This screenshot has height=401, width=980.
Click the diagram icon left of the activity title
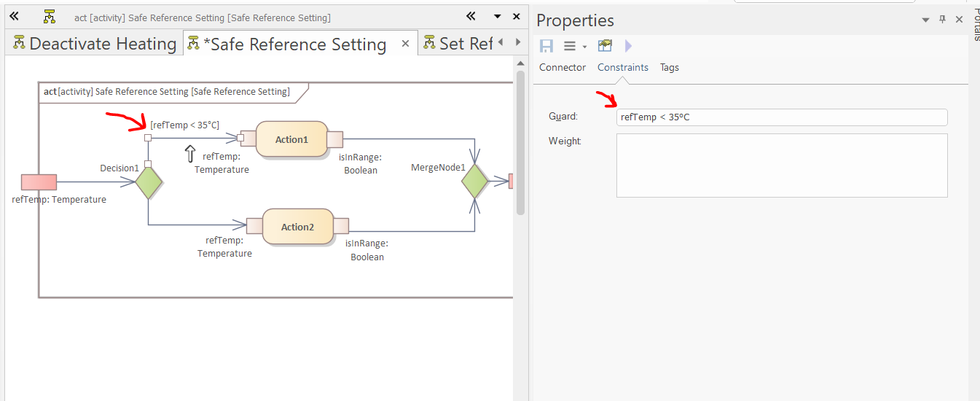50,16
